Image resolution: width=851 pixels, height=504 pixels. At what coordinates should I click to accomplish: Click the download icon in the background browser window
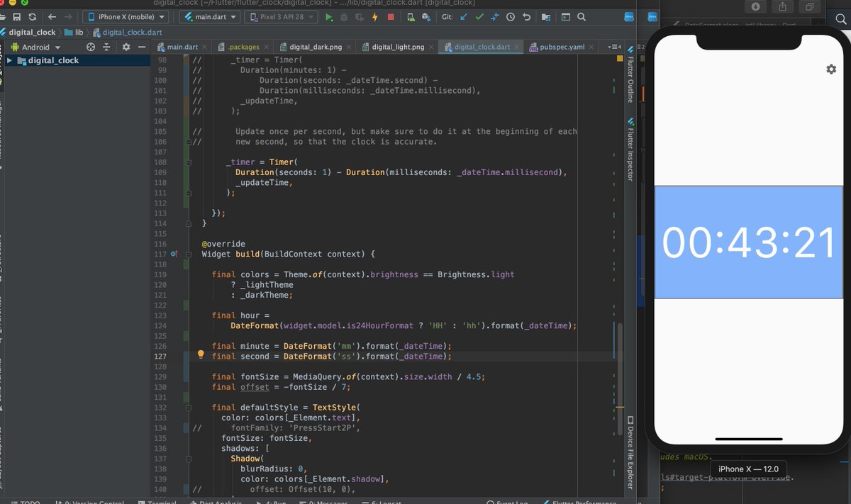(x=755, y=6)
